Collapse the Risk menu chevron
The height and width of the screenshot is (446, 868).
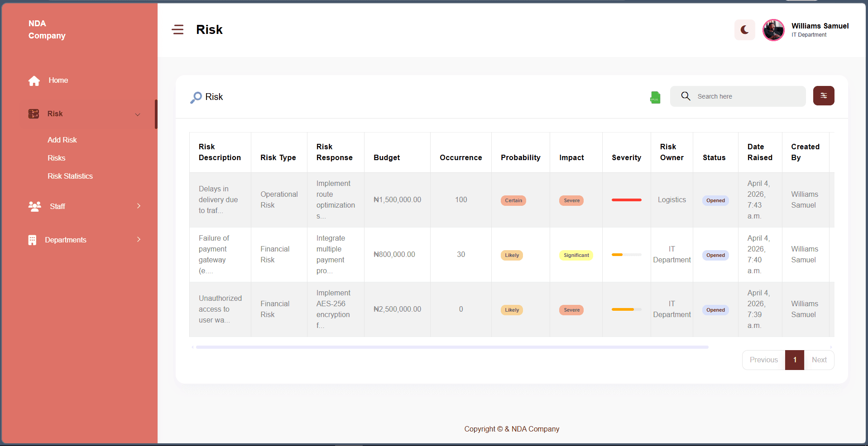pos(138,114)
